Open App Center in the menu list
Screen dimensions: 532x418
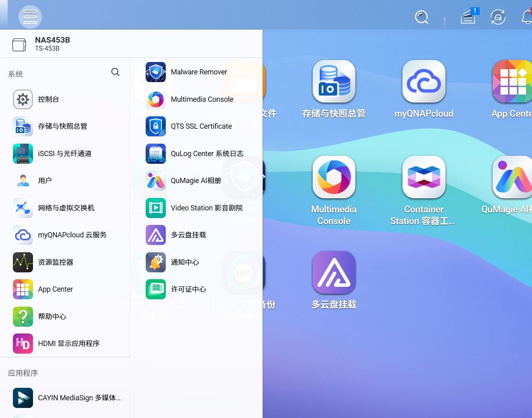[x=65, y=289]
